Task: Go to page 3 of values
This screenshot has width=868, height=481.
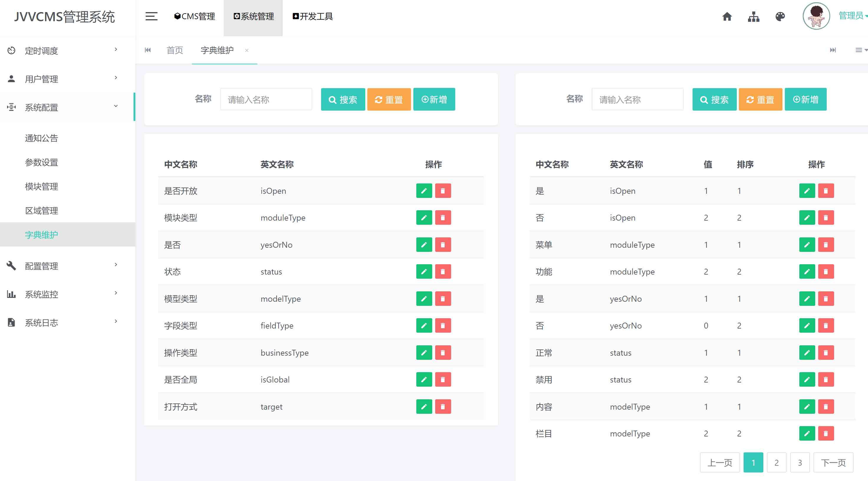Action: [800, 462]
